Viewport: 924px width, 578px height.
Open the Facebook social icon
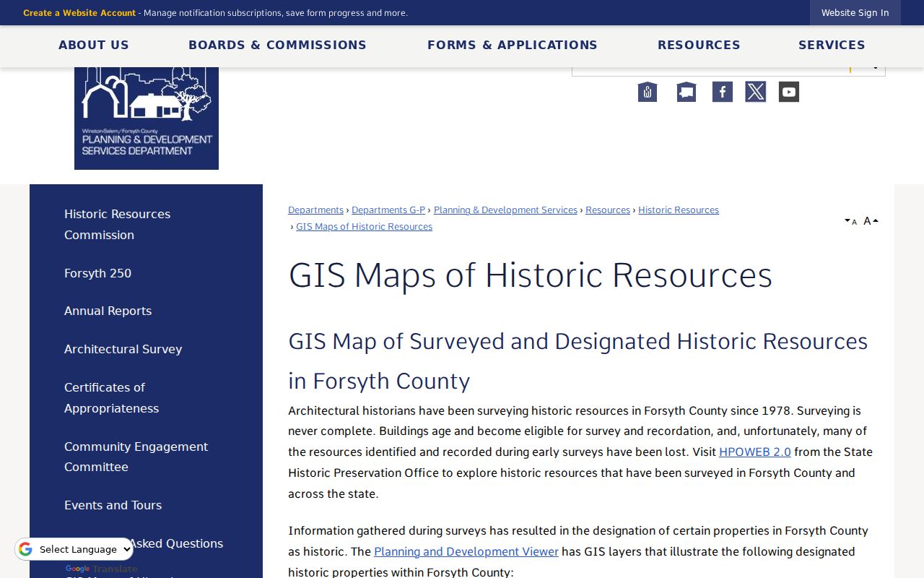coord(722,92)
